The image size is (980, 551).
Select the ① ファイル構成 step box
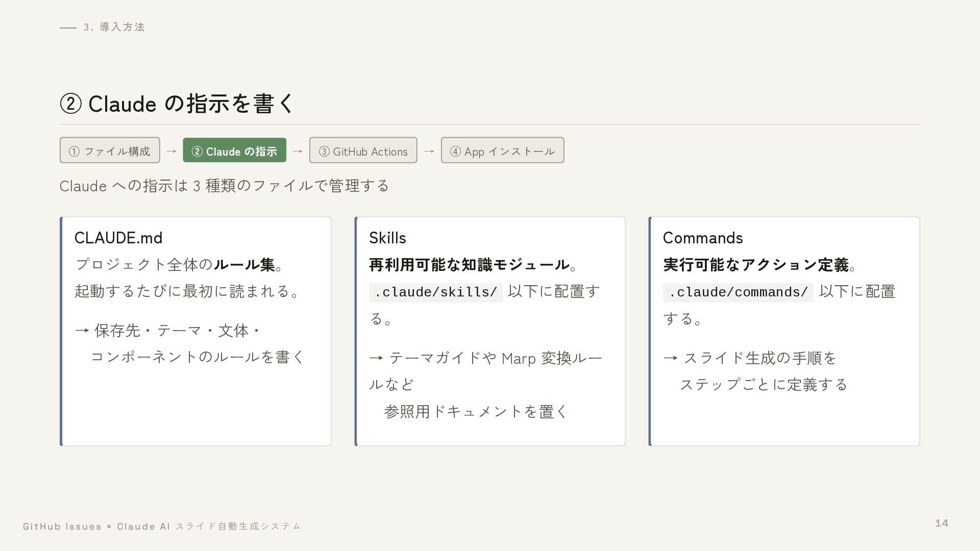(x=110, y=151)
